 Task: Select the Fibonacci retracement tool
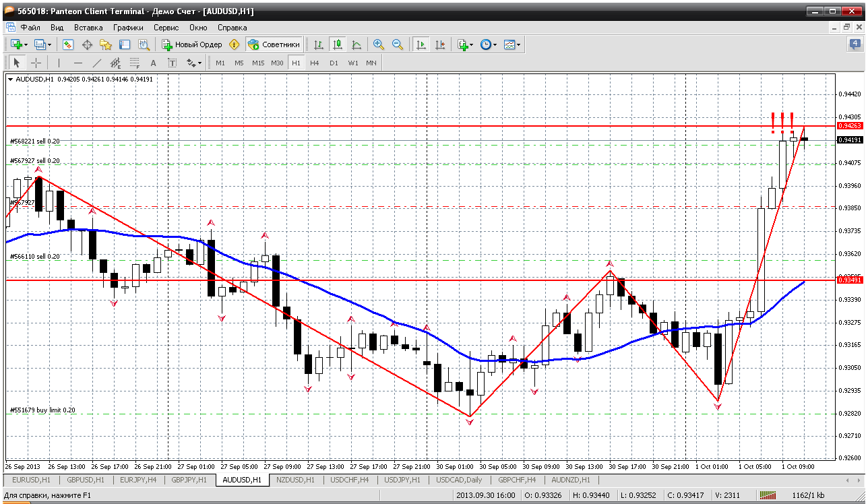134,63
